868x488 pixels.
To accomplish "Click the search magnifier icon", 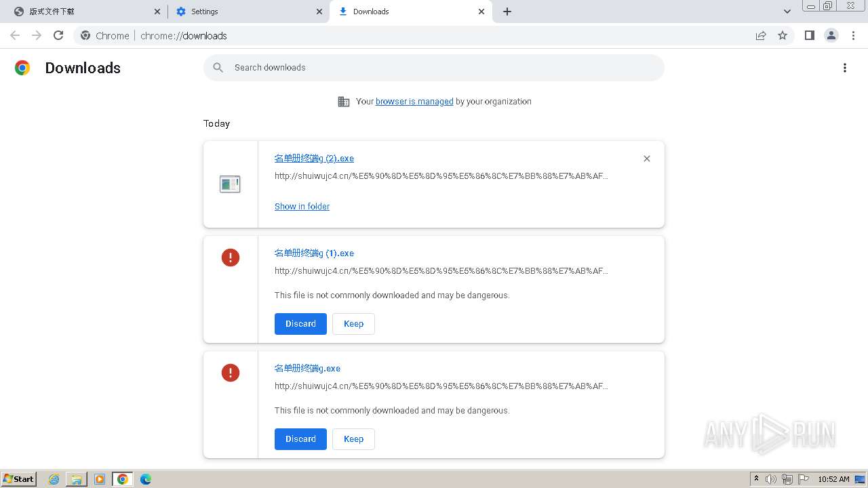I will pyautogui.click(x=218, y=67).
